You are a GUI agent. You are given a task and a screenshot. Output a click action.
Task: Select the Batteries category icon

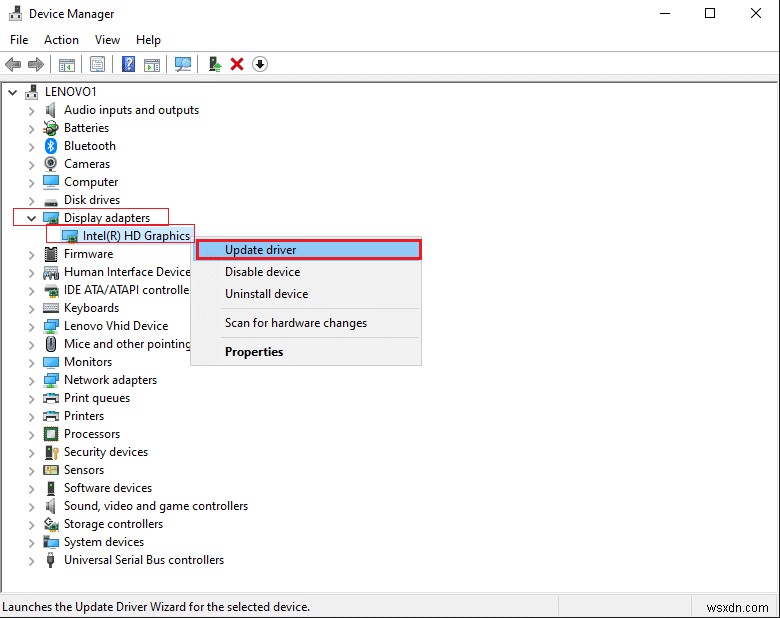coord(51,128)
